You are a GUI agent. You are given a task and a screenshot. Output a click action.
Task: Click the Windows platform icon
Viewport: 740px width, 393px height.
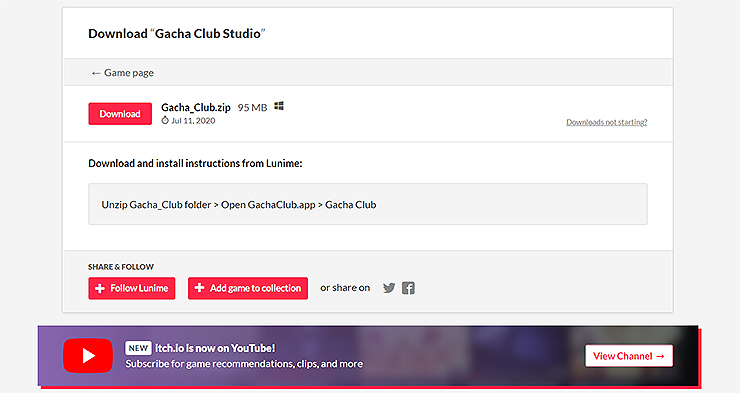click(x=279, y=106)
